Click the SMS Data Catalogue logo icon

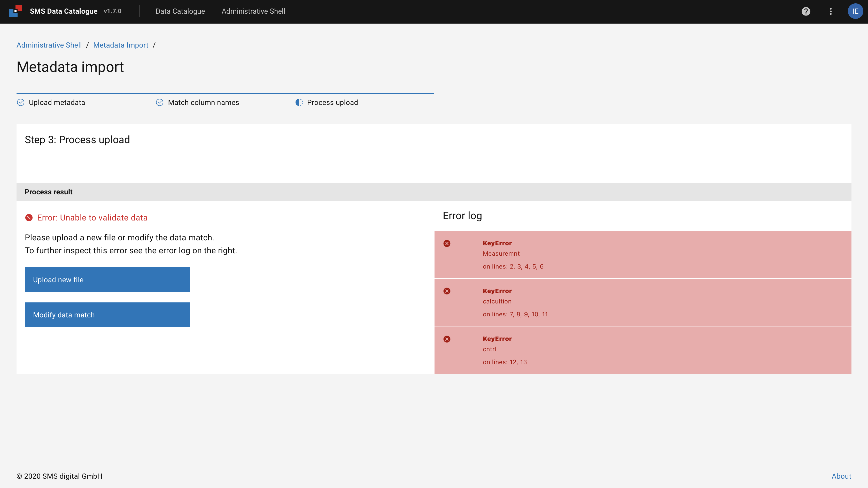16,11
